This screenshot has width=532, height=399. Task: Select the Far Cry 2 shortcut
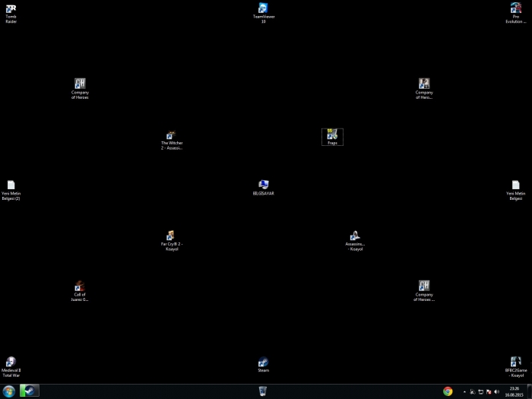171,236
